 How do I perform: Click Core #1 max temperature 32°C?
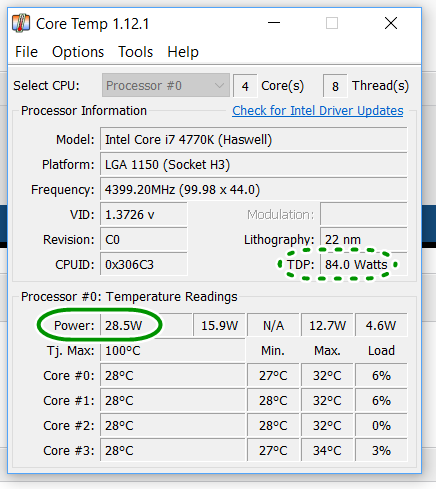327,400
